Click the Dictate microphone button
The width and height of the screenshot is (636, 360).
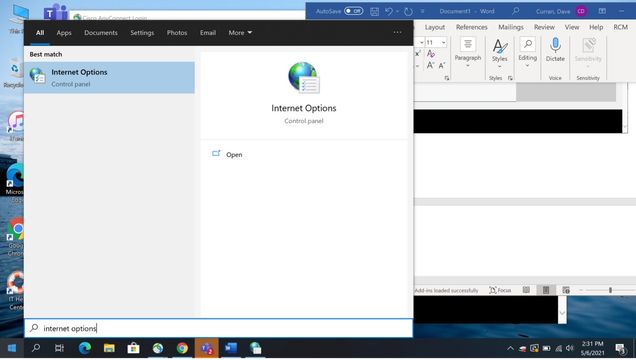555,50
